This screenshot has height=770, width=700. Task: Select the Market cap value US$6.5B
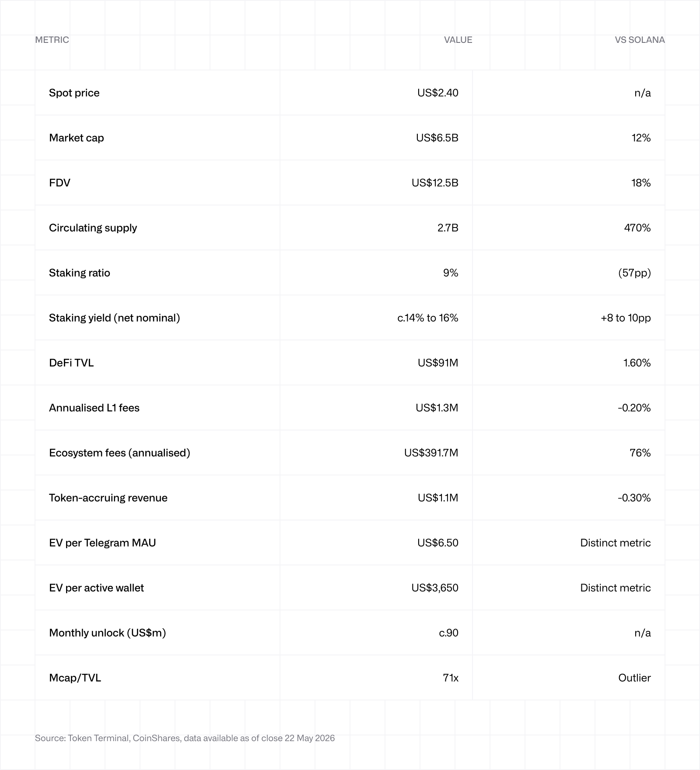(437, 138)
